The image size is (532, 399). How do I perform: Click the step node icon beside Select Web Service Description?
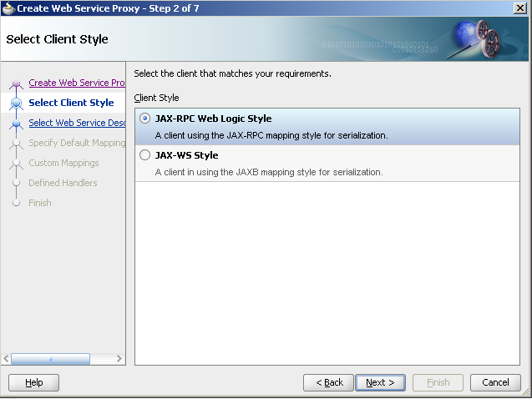click(x=17, y=124)
